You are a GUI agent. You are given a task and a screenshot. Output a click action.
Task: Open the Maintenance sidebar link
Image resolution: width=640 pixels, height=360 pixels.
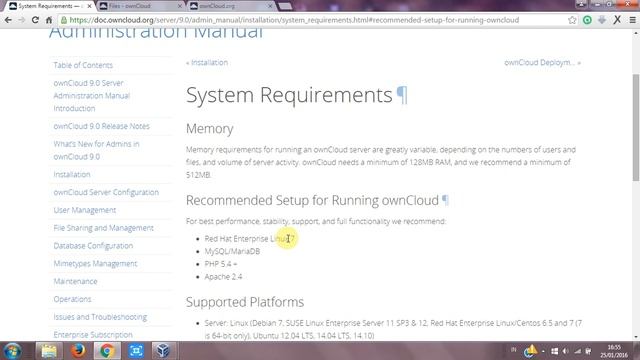pyautogui.click(x=75, y=282)
